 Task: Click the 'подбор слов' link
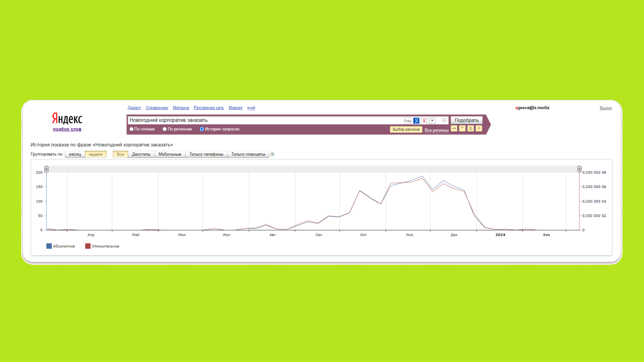pos(67,129)
